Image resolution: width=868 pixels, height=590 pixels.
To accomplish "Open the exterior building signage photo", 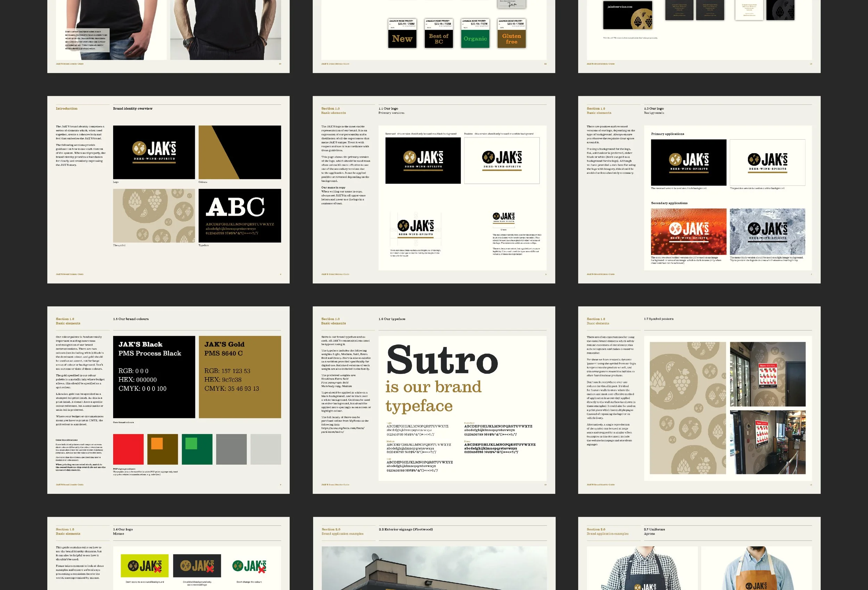I will [x=434, y=568].
